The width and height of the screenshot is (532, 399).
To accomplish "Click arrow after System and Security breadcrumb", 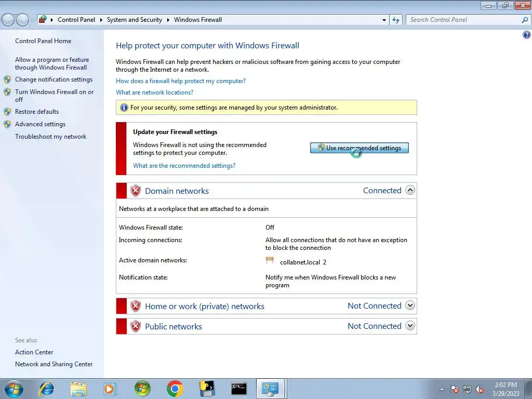I will pos(168,20).
